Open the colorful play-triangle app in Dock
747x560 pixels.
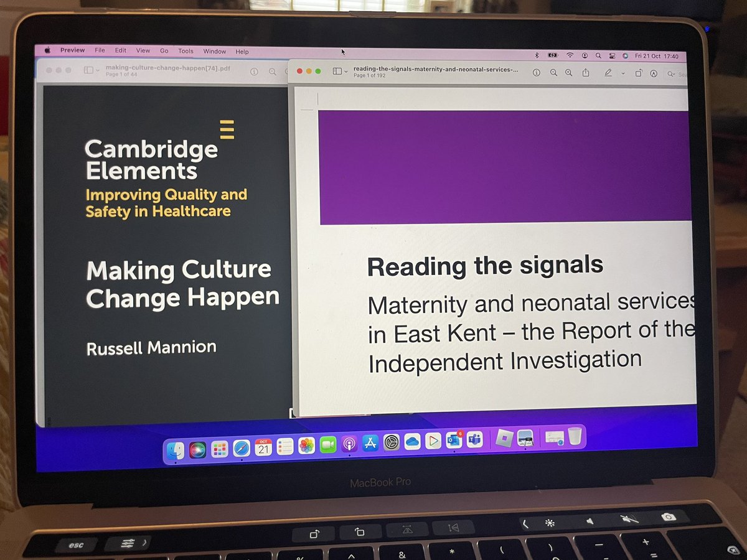(433, 442)
